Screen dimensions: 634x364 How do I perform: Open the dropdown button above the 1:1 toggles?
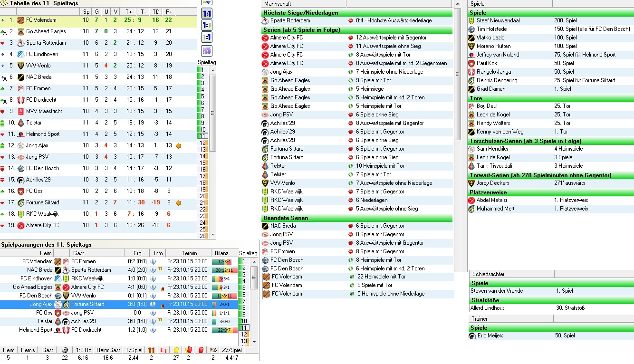[x=207, y=2]
